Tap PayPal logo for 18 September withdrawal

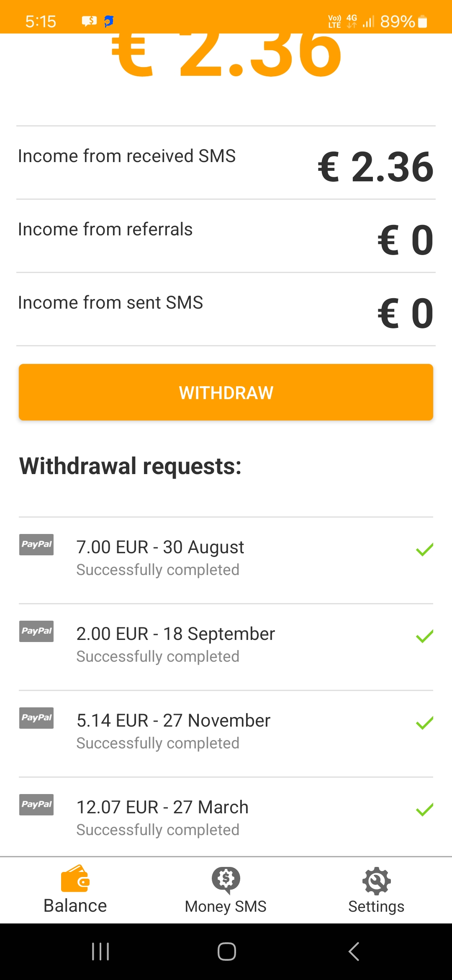tap(36, 631)
